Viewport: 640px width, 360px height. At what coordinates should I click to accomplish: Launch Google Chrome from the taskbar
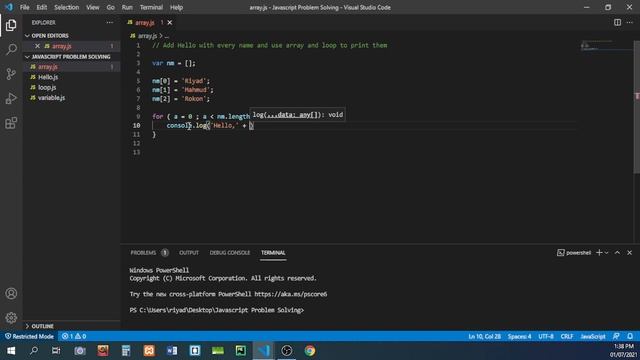pos(309,351)
